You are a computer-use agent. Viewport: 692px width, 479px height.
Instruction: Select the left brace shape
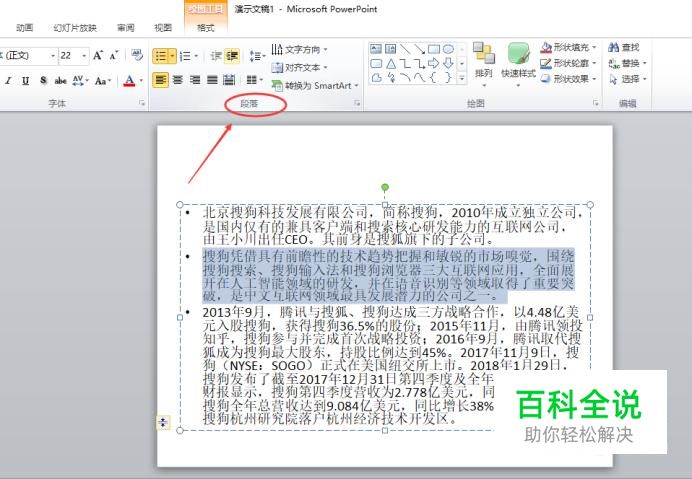(x=434, y=78)
